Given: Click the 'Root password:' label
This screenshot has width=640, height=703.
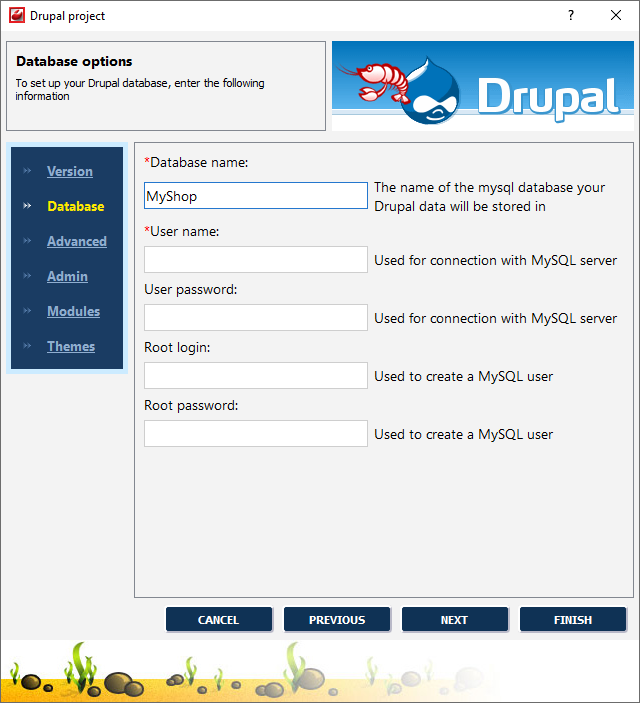Looking at the screenshot, I should click(x=191, y=405).
